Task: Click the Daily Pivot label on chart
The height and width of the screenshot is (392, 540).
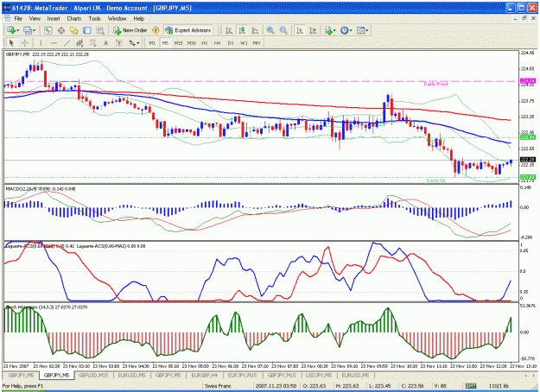Action: pos(435,84)
